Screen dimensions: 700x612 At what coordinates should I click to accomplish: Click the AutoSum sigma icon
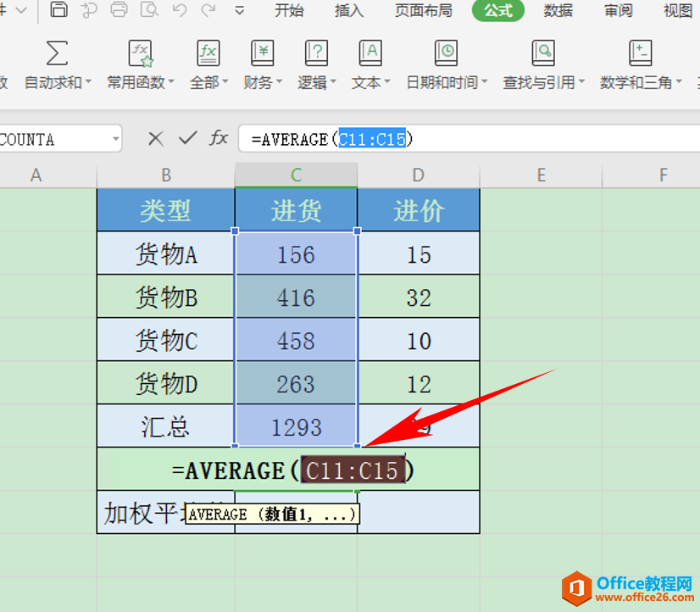[57, 53]
